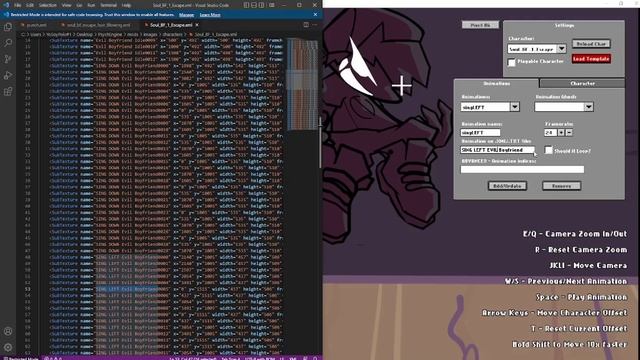The width and height of the screenshot is (640, 360).
Task: Open the Character dropdown arrow
Action: (562, 49)
